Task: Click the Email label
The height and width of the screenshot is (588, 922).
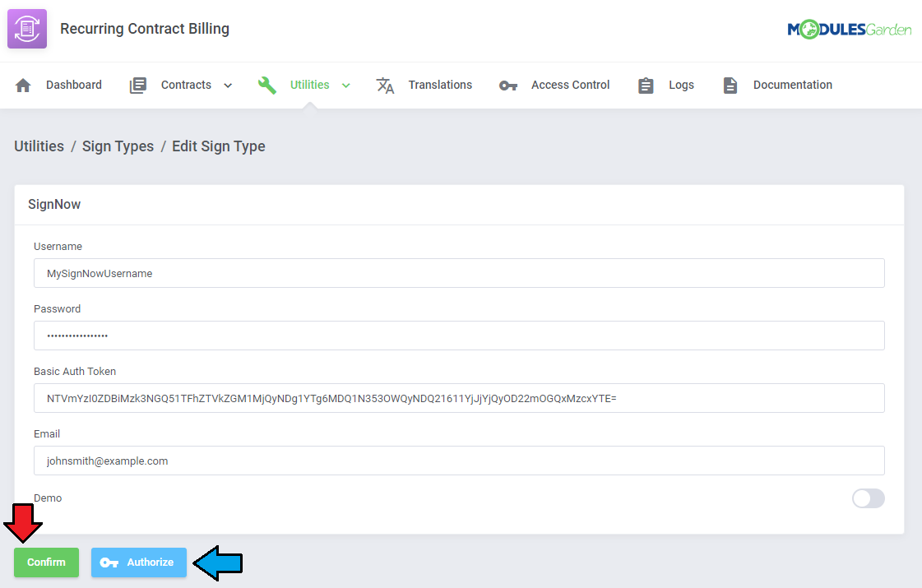Action: click(46, 434)
